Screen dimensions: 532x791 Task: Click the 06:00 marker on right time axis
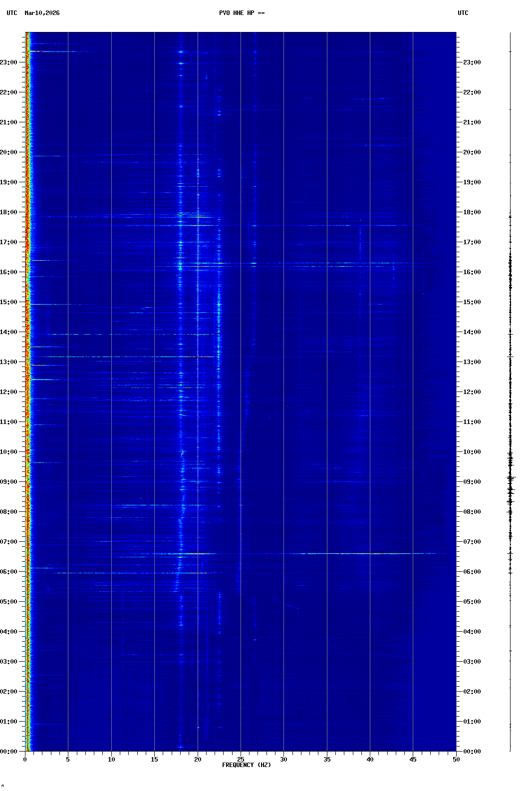click(x=472, y=572)
